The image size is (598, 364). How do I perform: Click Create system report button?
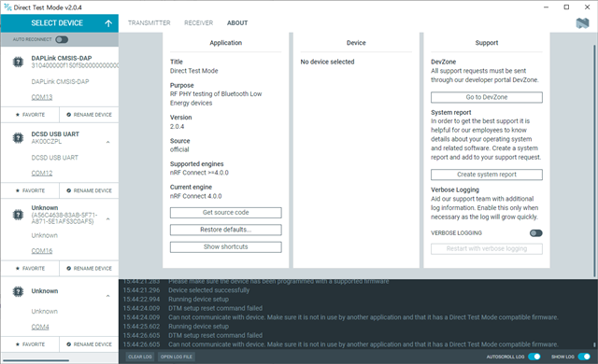click(487, 175)
